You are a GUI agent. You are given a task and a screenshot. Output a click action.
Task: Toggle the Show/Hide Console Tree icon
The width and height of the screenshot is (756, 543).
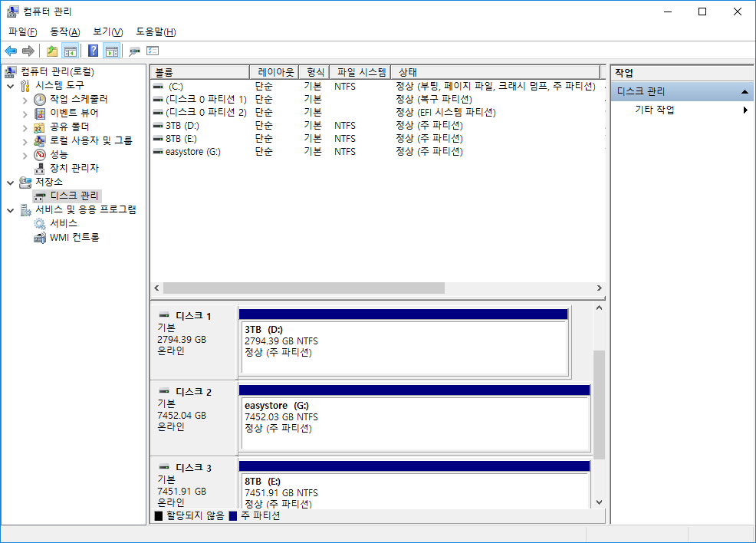click(71, 51)
